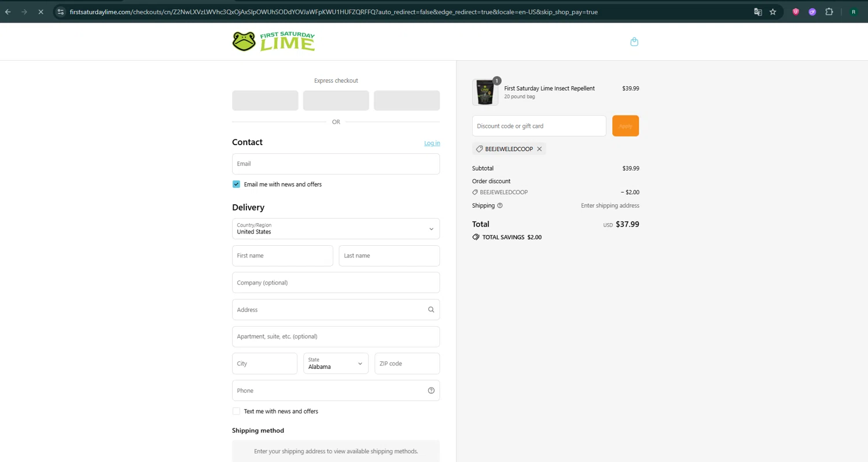Open the browser extensions puzzle icon
The height and width of the screenshot is (462, 868).
click(829, 12)
